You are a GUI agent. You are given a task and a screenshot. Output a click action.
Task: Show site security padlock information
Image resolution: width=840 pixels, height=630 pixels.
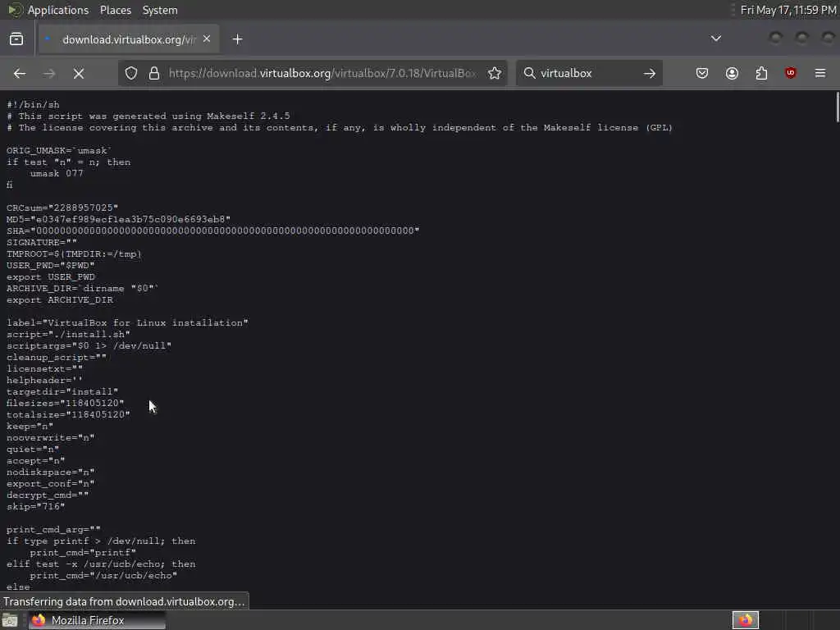coord(154,73)
